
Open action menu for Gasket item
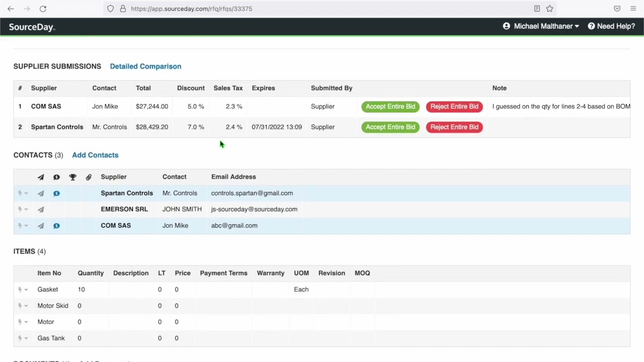coord(23,290)
